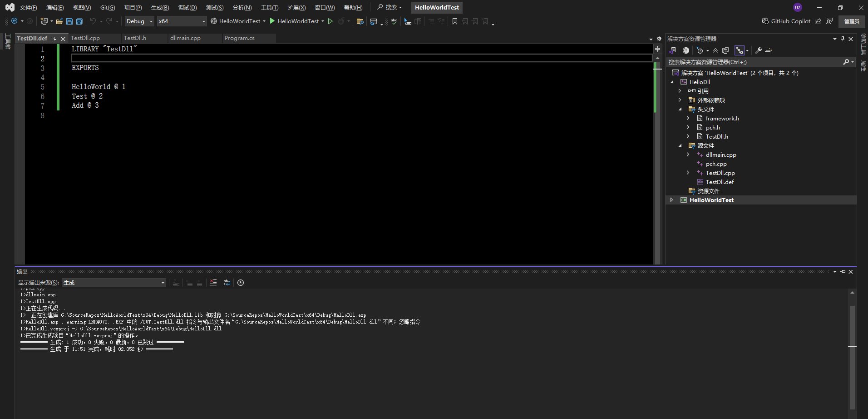868x419 pixels.
Task: Toggle word wrap in Output panel
Action: tap(227, 283)
